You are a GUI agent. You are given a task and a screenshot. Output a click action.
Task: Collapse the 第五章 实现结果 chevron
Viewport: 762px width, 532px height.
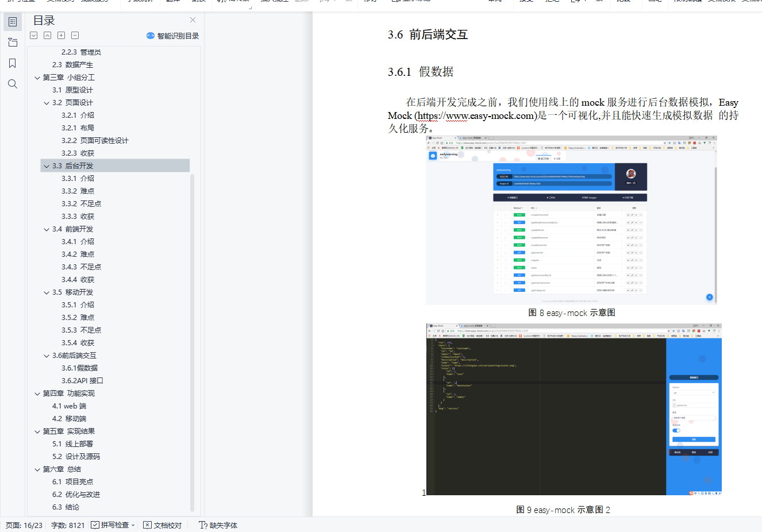[x=37, y=431]
